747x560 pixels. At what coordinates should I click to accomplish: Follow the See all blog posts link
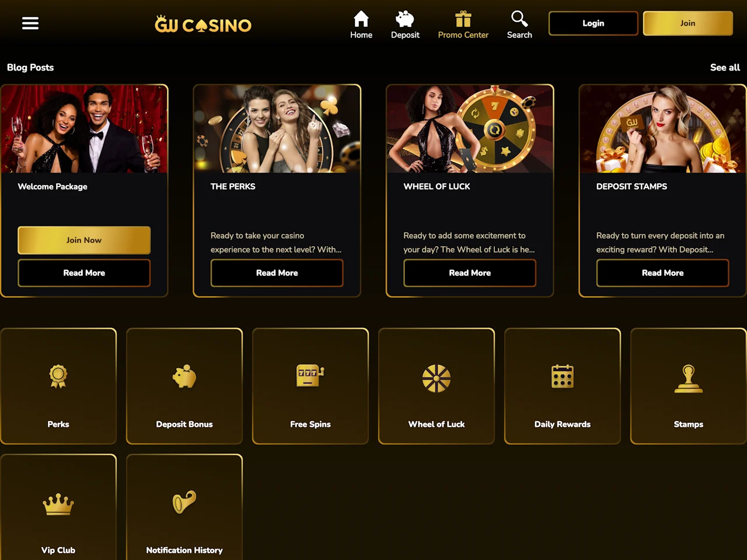725,68
